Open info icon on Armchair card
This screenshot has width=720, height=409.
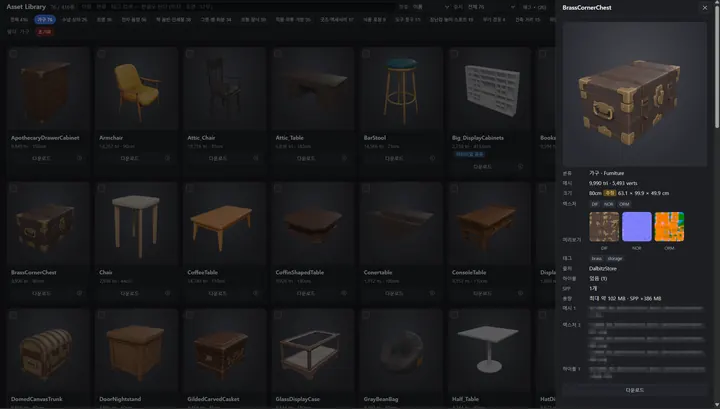point(168,158)
